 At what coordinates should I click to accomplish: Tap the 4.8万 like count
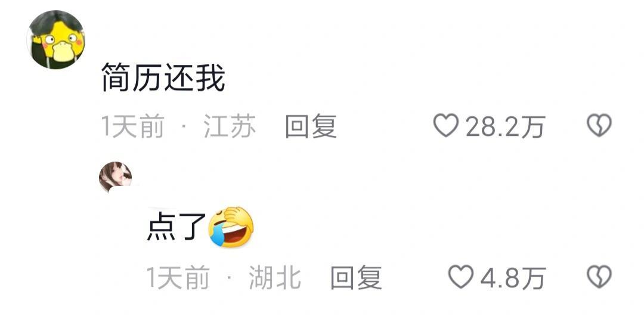513,277
